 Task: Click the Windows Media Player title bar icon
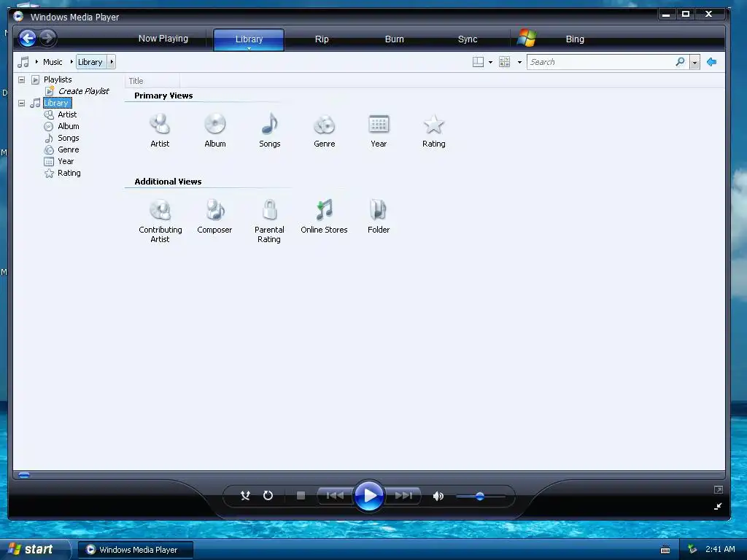click(18, 17)
